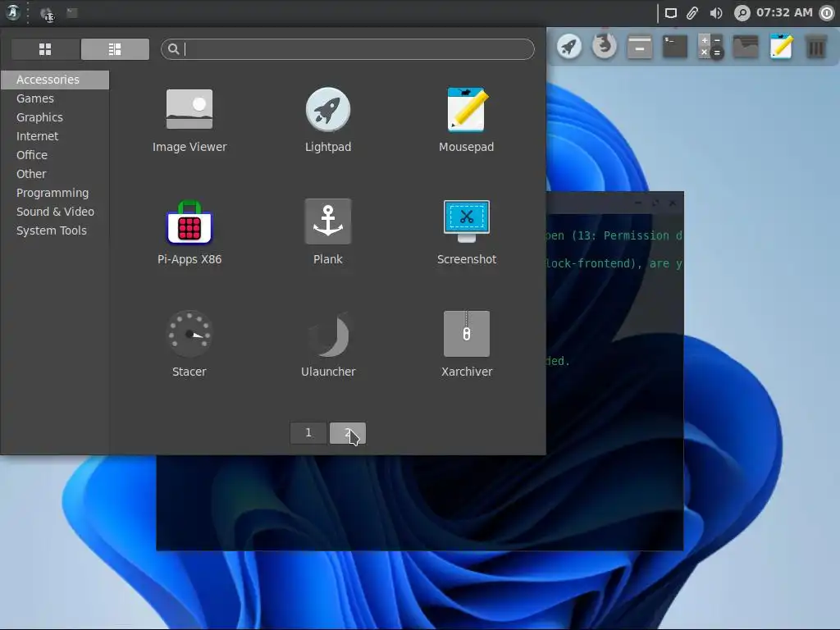
Task: Click the 07:32 AM clock
Action: [784, 12]
